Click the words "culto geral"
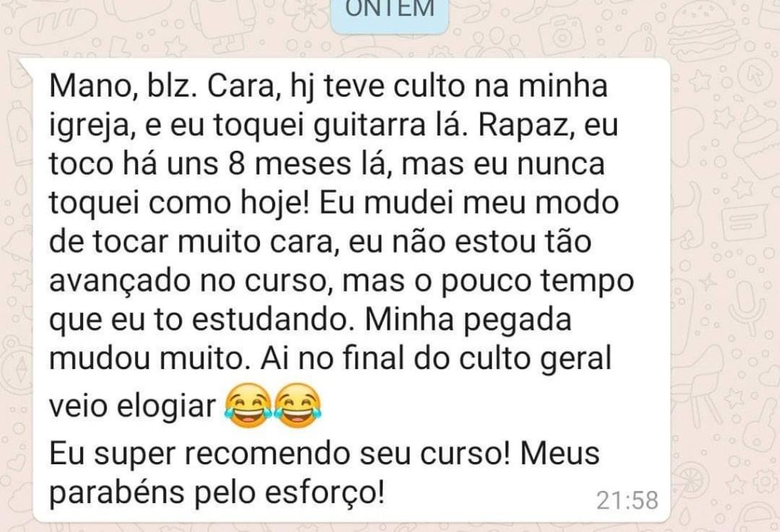780x532 pixels. tap(535, 359)
